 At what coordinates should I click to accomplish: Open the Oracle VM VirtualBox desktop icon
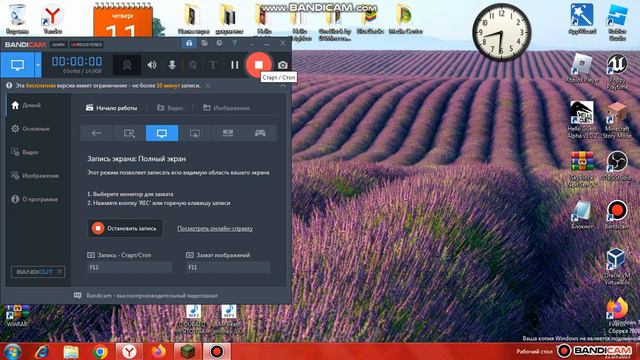point(617,267)
